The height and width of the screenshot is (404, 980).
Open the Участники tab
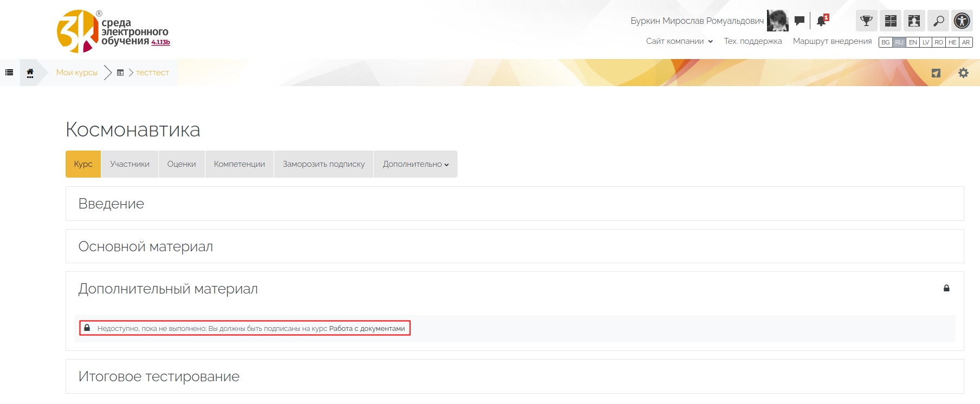[x=130, y=164]
